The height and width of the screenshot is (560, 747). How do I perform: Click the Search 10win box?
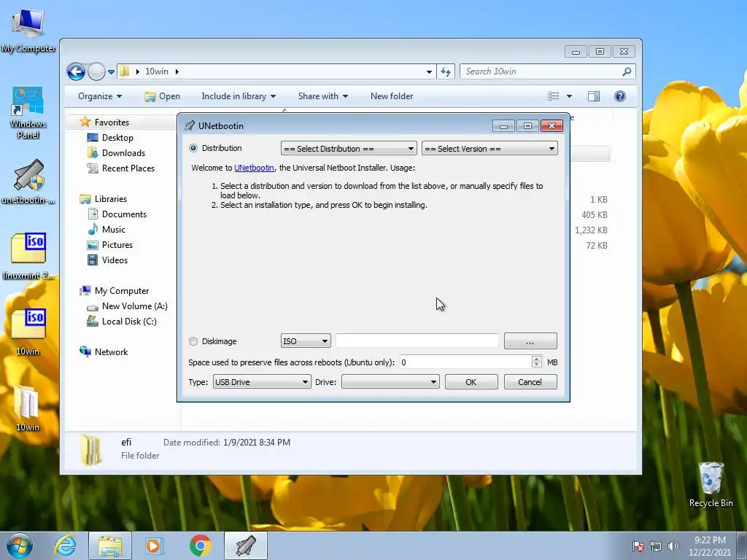click(x=541, y=71)
